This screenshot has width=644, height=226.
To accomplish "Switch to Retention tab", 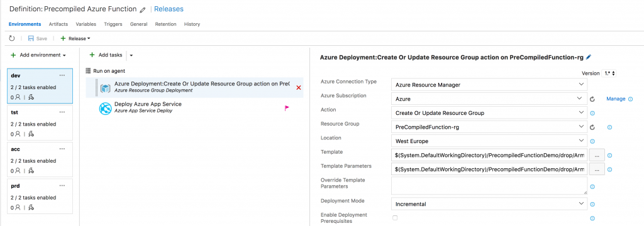I will (x=165, y=24).
